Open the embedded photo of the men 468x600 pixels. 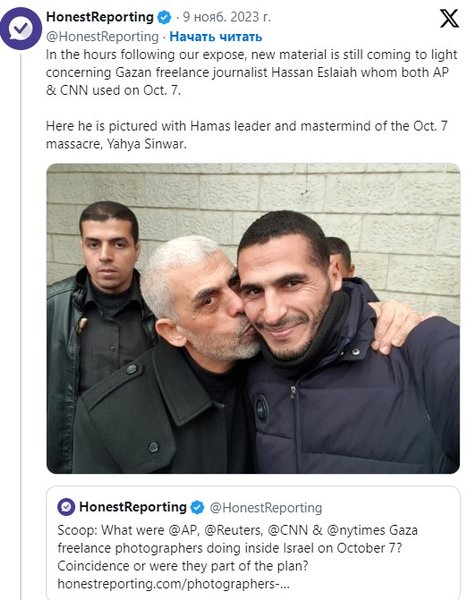point(253,318)
